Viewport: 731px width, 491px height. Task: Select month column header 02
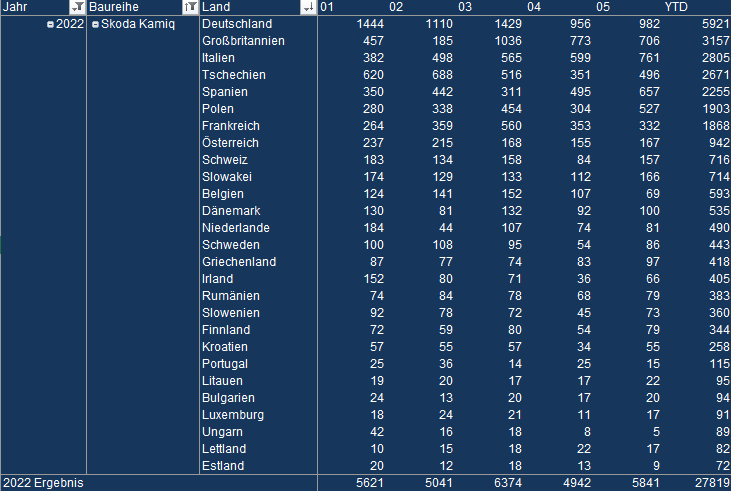pos(396,7)
